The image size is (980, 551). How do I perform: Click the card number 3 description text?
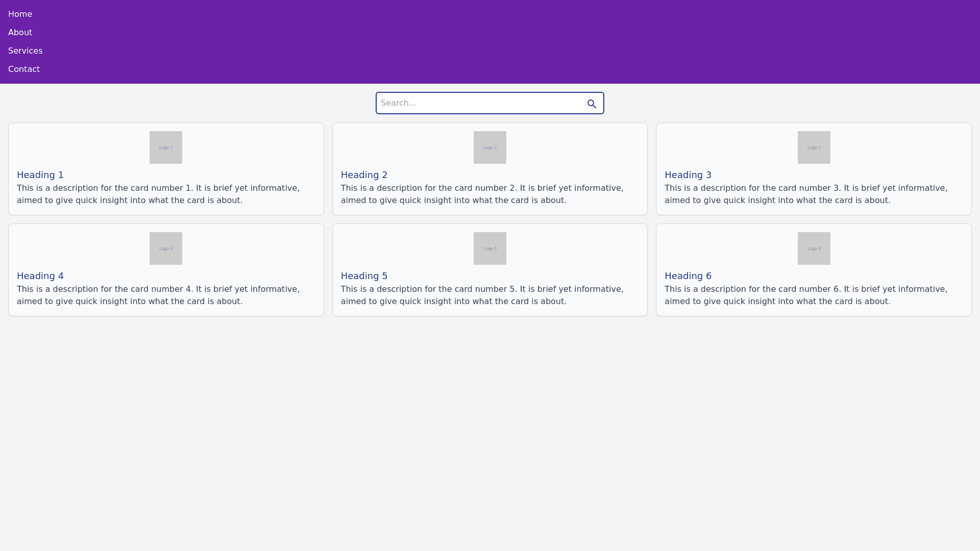tap(805, 194)
